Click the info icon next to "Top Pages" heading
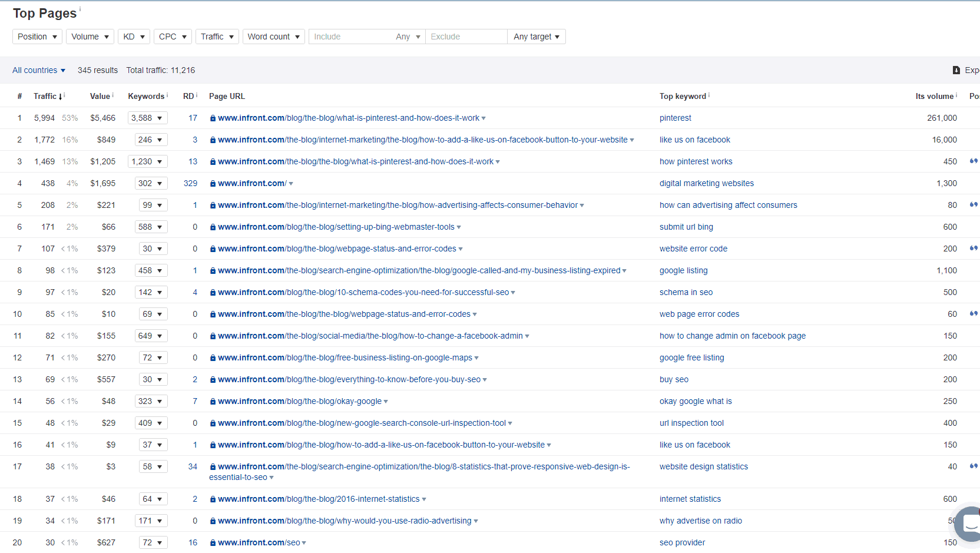Screen dimensions: 980x553 tap(80, 8)
